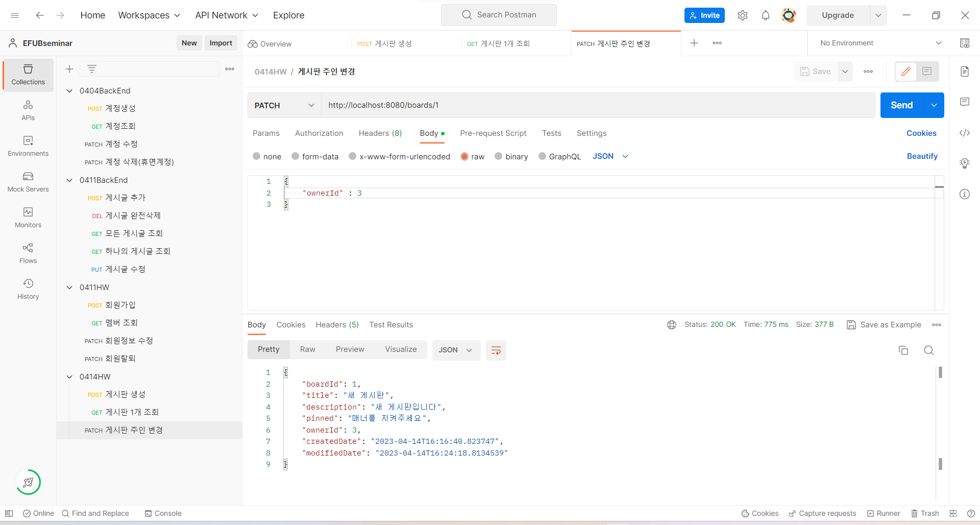Open History in the sidebar

[x=28, y=289]
